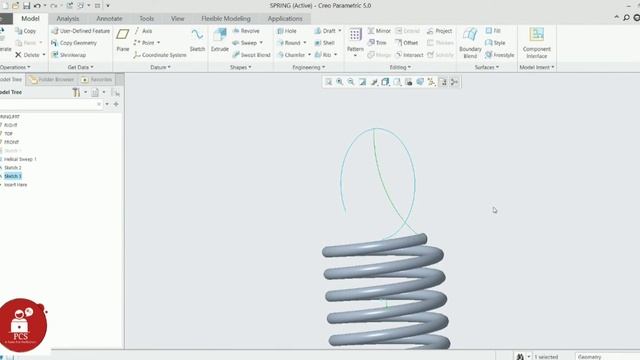Image resolution: width=640 pixels, height=360 pixels.
Task: Select Sketch 3 in model tree
Action: pos(13,176)
